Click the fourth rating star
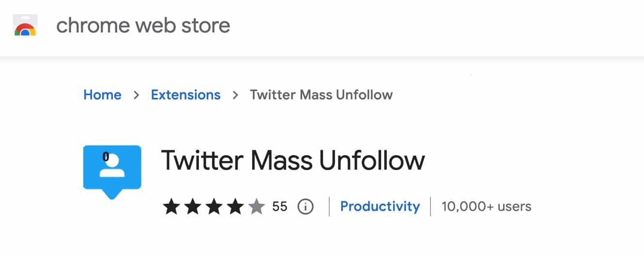Viewport: 644px width, 256px height. pyautogui.click(x=235, y=207)
